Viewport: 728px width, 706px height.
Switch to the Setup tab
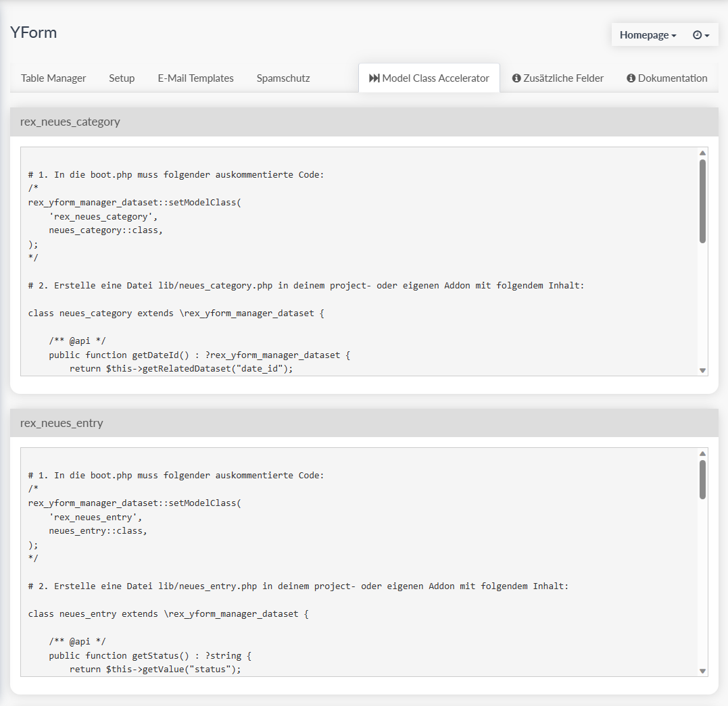click(x=122, y=78)
